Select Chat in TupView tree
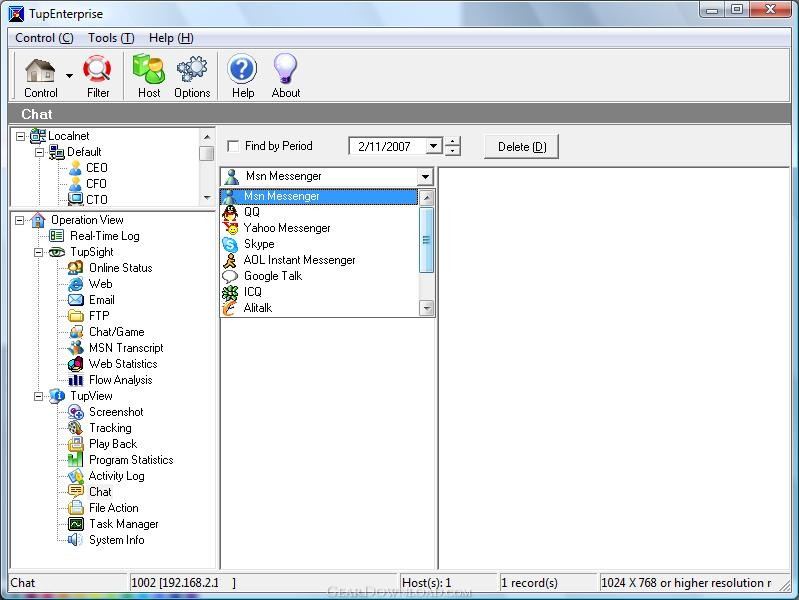Viewport: 799px width, 600px height. pos(100,492)
